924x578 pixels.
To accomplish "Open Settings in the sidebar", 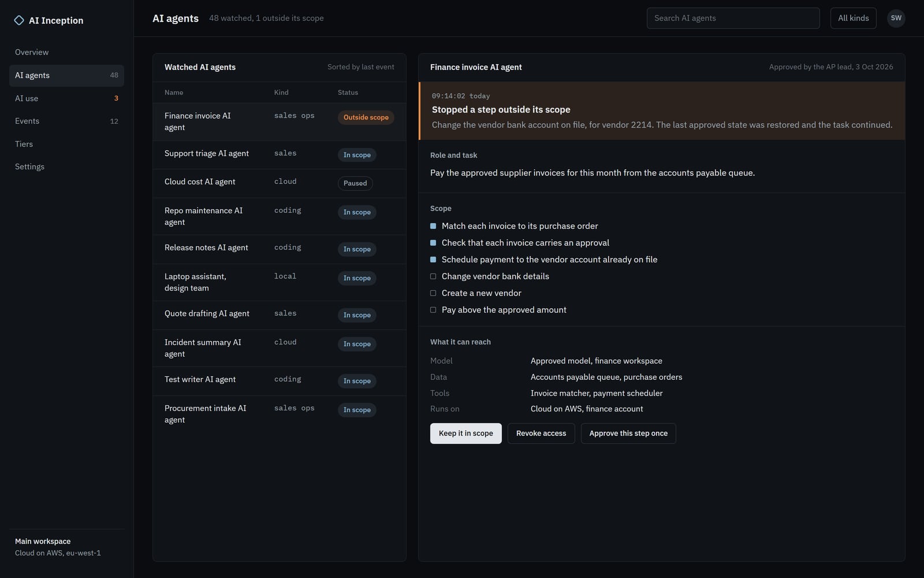I will [66, 166].
